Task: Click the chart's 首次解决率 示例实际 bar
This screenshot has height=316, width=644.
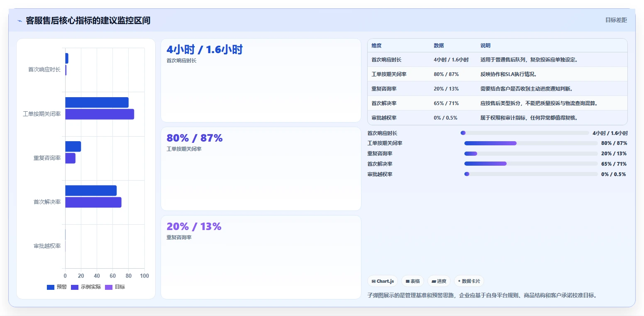Action: point(93,202)
